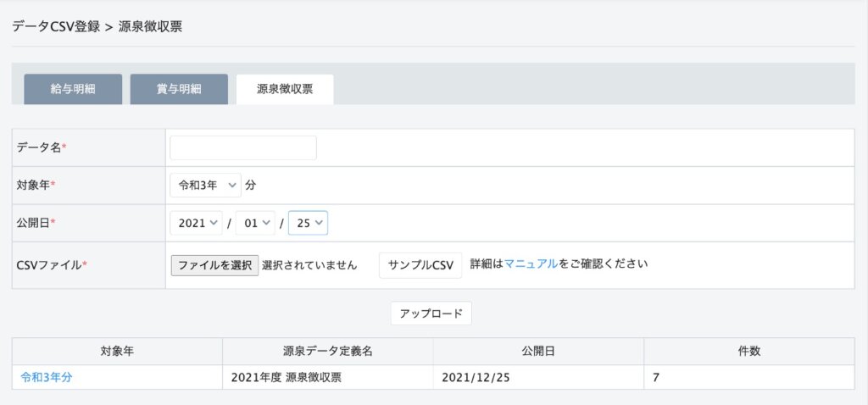The height and width of the screenshot is (405, 868).
Task: Download the サンプルCSV file
Action: click(420, 264)
